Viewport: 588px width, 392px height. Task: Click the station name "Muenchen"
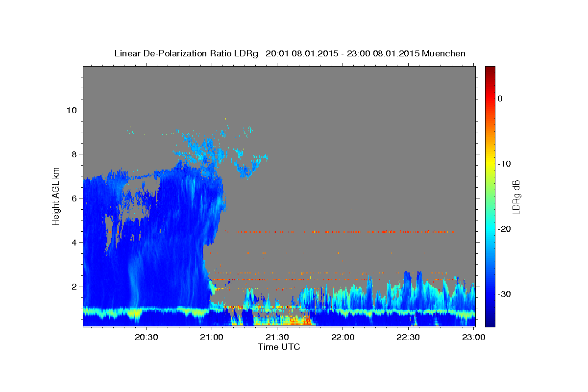click(x=443, y=53)
